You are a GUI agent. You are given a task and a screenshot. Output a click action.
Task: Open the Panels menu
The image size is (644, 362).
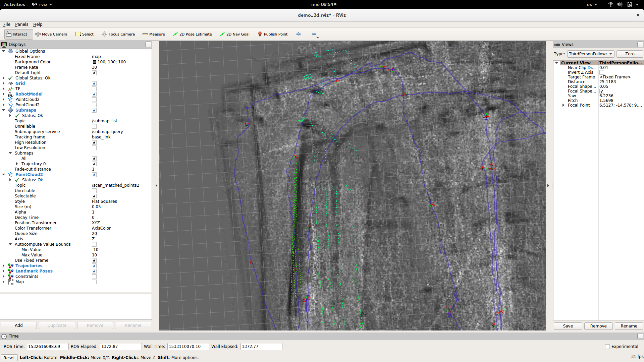pos(21,24)
